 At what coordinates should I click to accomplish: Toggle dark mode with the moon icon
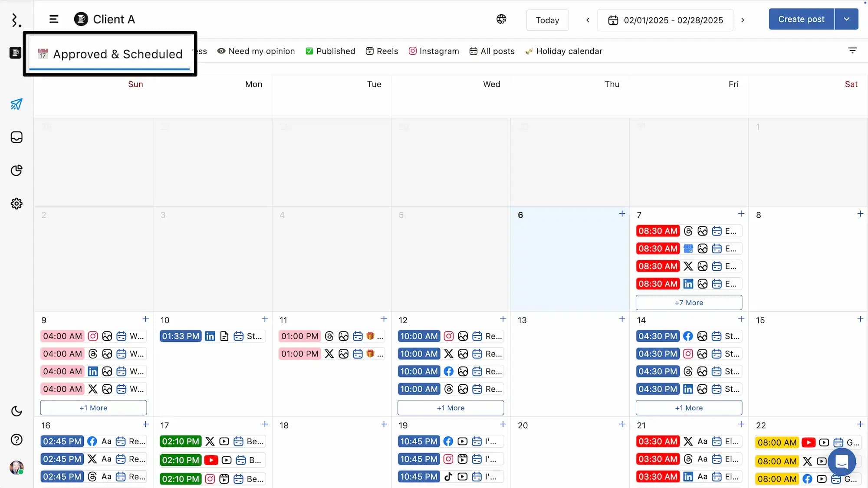pyautogui.click(x=16, y=411)
